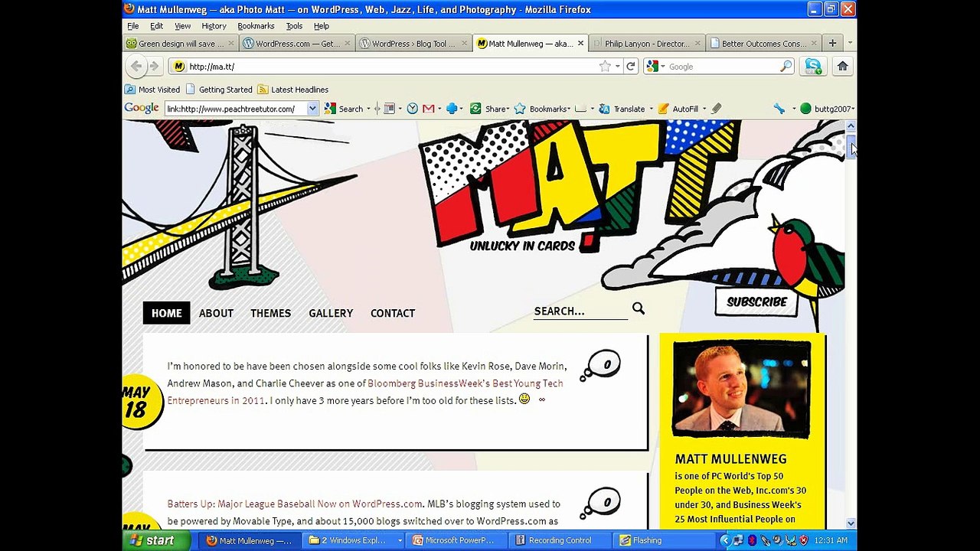Go to the CONTACT page
Viewport: 980px width, 551px height.
pos(393,313)
